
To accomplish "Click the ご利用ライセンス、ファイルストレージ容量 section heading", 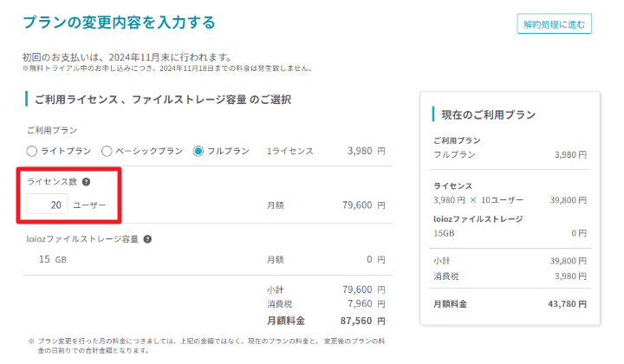I will coord(163,100).
